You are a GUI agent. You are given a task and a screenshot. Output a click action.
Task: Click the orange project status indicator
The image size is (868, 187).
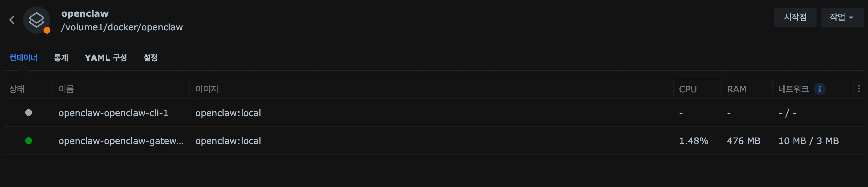click(47, 30)
